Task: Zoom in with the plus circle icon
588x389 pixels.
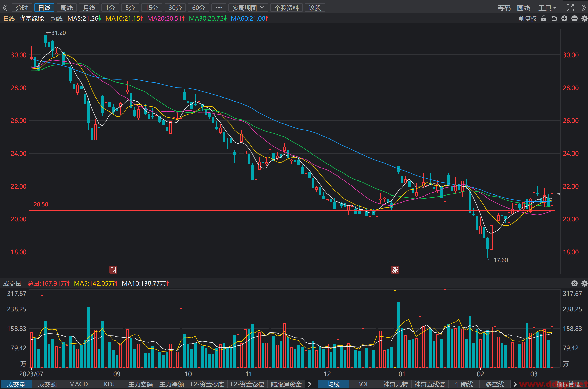Action: (x=564, y=19)
